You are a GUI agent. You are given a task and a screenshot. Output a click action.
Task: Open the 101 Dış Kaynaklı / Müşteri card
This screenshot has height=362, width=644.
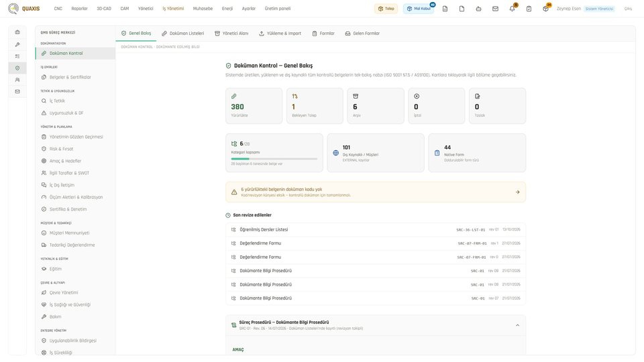(376, 153)
